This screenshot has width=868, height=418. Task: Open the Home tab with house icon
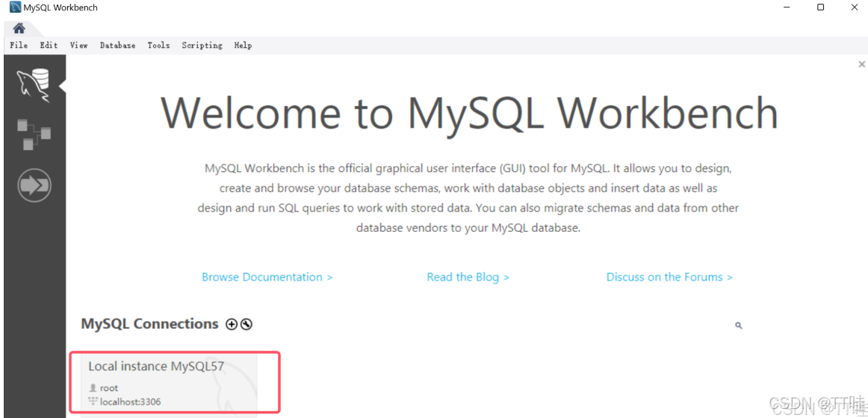19,28
